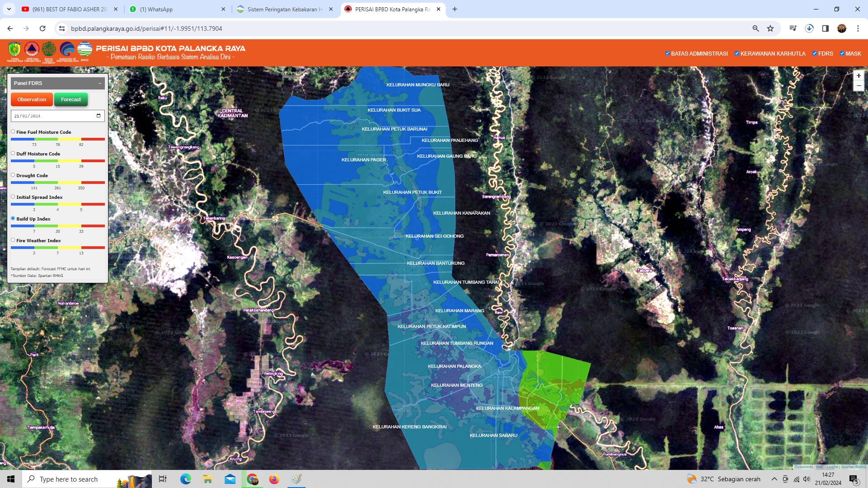Reload the page with the browser refresh icon

[42, 28]
